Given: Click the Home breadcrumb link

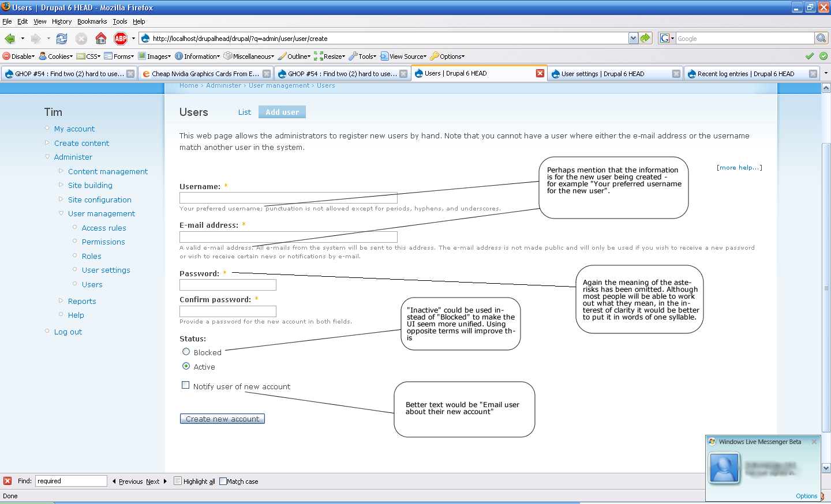Looking at the screenshot, I should [x=189, y=86].
